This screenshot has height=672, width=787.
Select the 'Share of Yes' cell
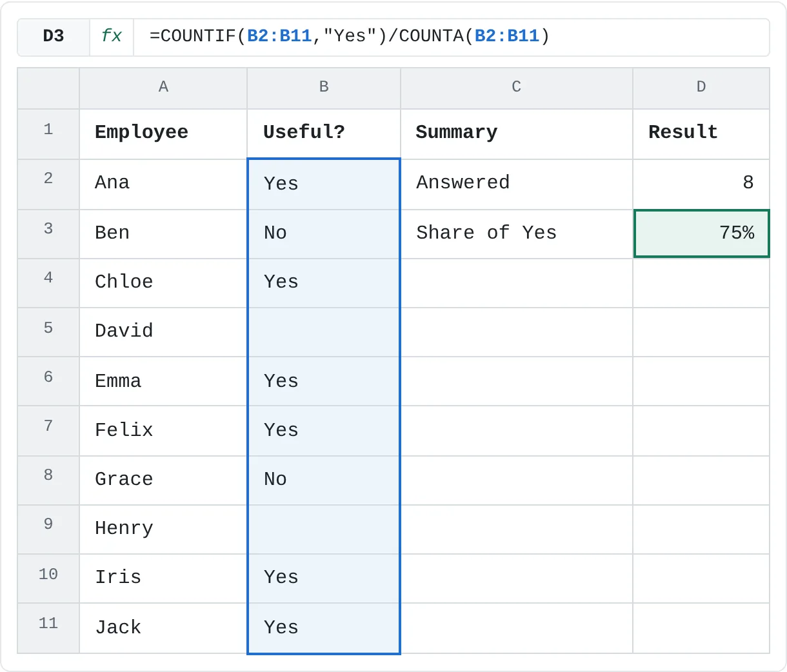(x=517, y=234)
